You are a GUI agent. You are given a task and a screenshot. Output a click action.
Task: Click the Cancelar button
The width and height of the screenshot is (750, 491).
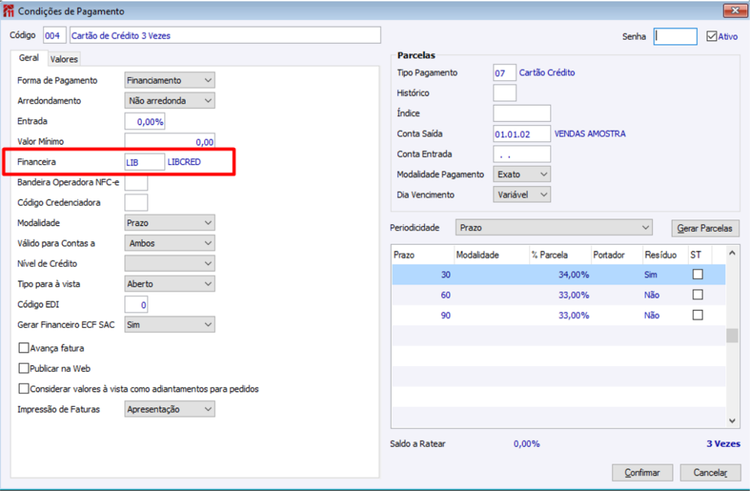pyautogui.click(x=710, y=472)
